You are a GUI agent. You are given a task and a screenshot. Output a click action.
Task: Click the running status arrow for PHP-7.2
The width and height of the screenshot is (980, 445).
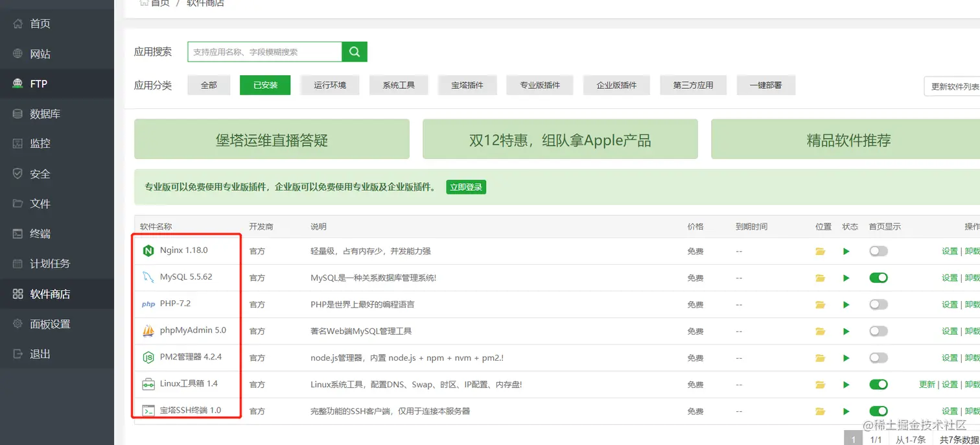tap(846, 304)
